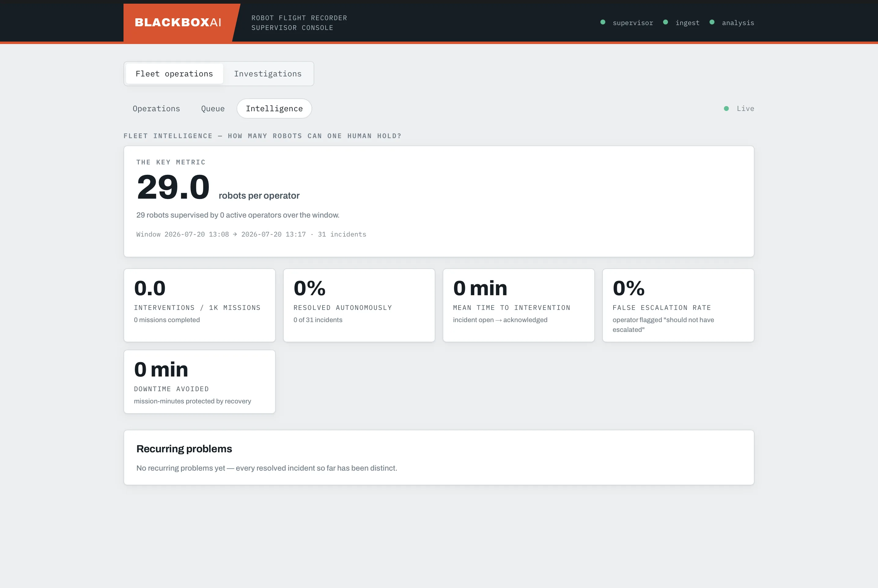This screenshot has width=878, height=588.
Task: Click the Interventions / 1K Missions card
Action: pos(200,305)
